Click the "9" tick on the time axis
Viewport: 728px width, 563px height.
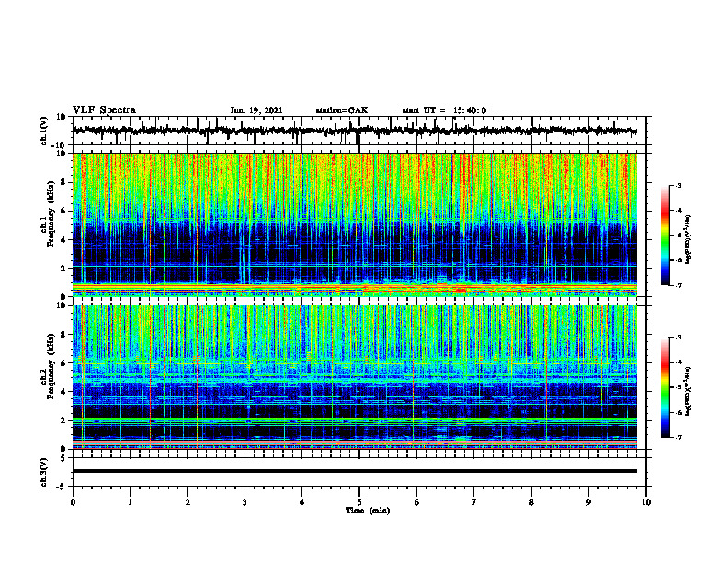point(588,502)
